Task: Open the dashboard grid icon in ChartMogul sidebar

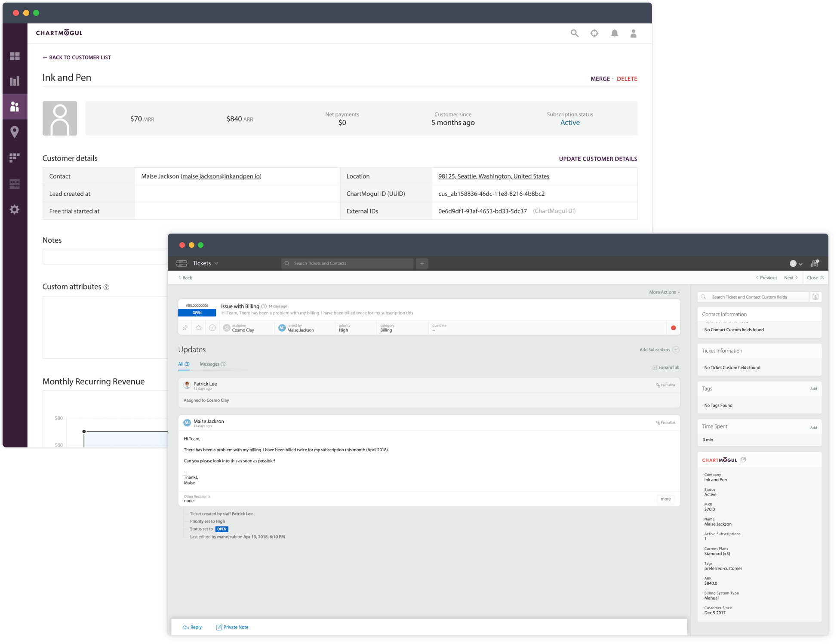Action: [x=15, y=56]
